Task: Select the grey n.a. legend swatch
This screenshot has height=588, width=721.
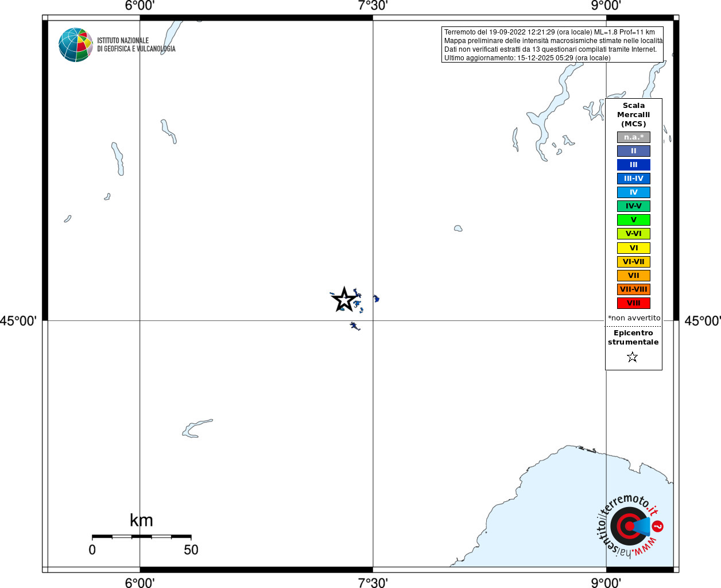Action: [634, 137]
